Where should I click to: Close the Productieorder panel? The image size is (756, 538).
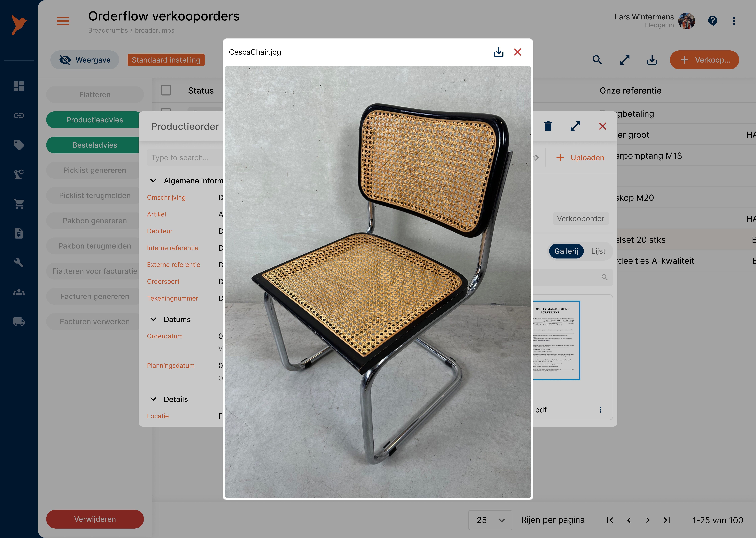click(x=603, y=126)
